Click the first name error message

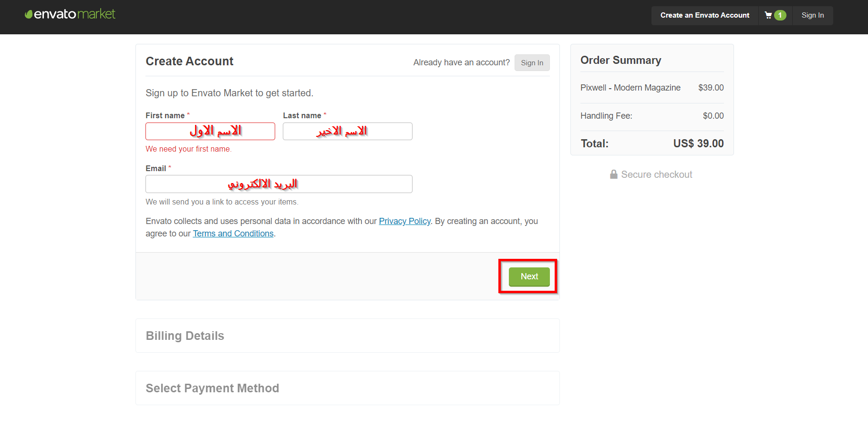pos(188,149)
